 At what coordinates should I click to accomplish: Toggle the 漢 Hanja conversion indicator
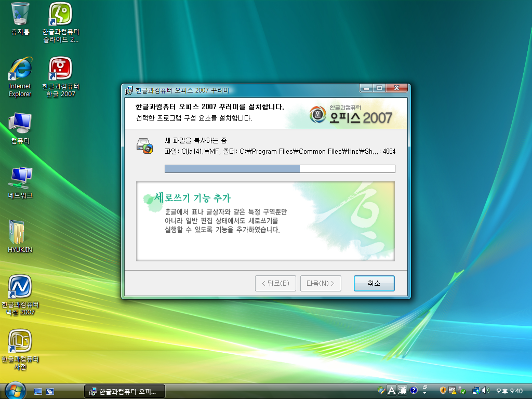[x=402, y=391]
